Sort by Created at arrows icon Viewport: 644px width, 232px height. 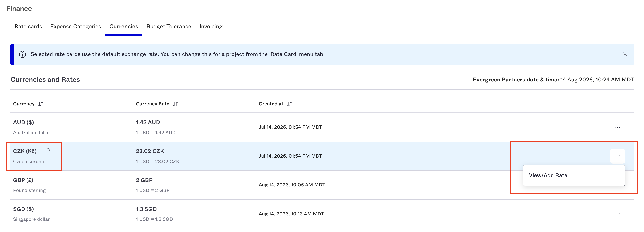(x=290, y=104)
